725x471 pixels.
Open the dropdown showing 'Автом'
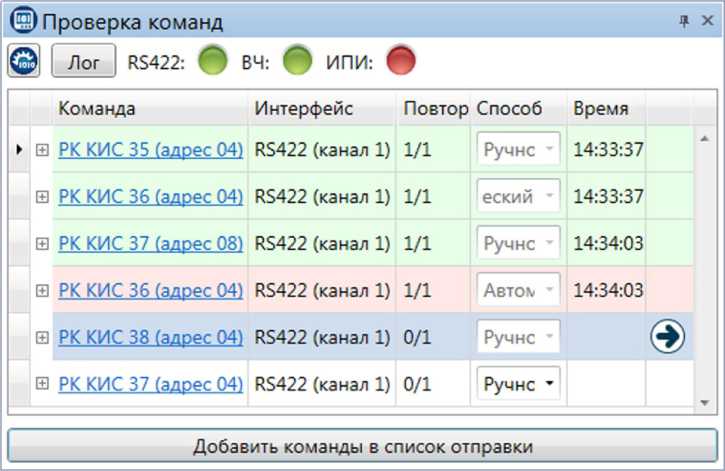(x=518, y=290)
